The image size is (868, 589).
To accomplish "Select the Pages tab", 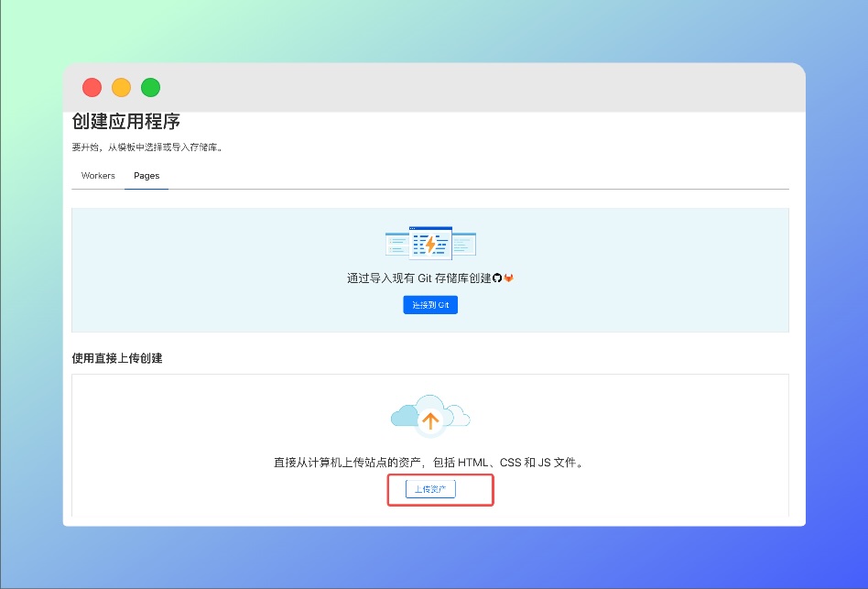I will [x=146, y=176].
